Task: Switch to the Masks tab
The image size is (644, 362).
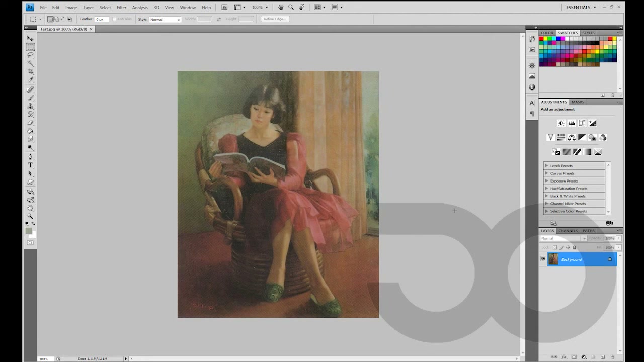Action: (x=578, y=102)
